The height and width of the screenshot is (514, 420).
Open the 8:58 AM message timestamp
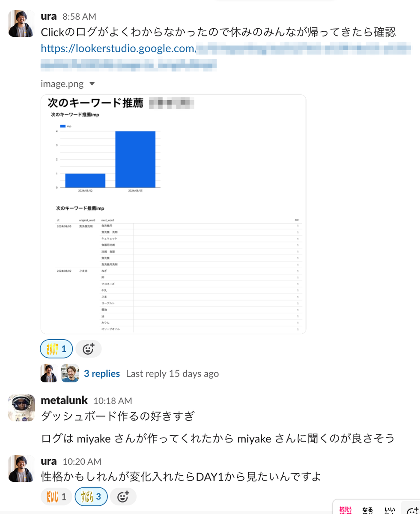coord(79,17)
